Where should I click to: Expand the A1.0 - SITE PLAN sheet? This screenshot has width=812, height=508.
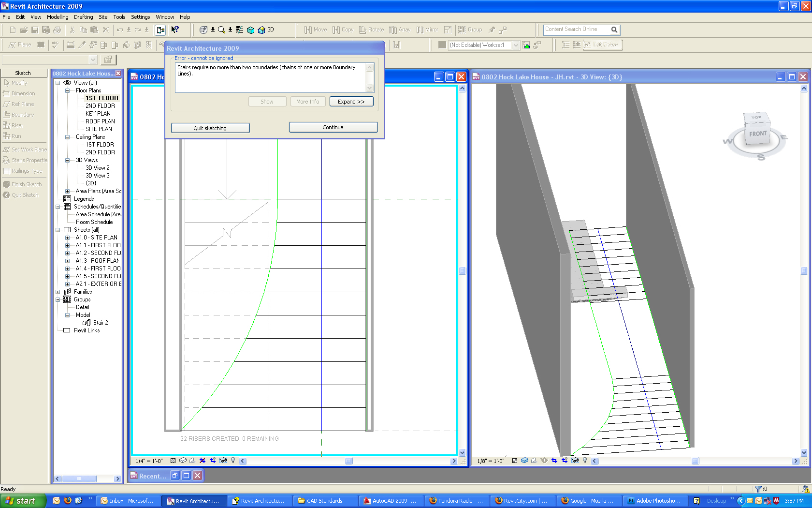pyautogui.click(x=68, y=238)
